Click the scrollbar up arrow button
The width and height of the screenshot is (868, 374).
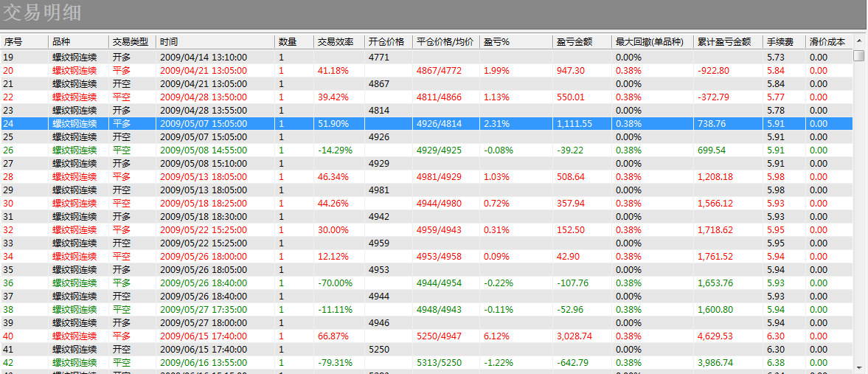click(859, 41)
